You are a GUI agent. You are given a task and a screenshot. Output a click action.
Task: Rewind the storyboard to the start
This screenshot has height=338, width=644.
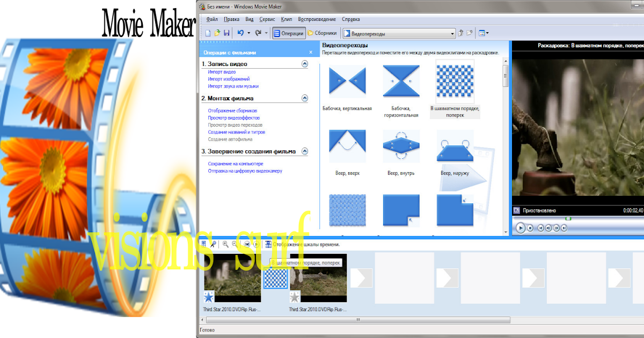[x=247, y=244]
